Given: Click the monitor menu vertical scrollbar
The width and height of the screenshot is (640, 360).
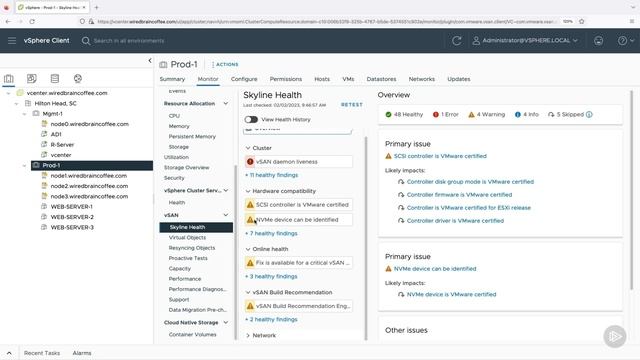Looking at the screenshot, I should point(235,252).
